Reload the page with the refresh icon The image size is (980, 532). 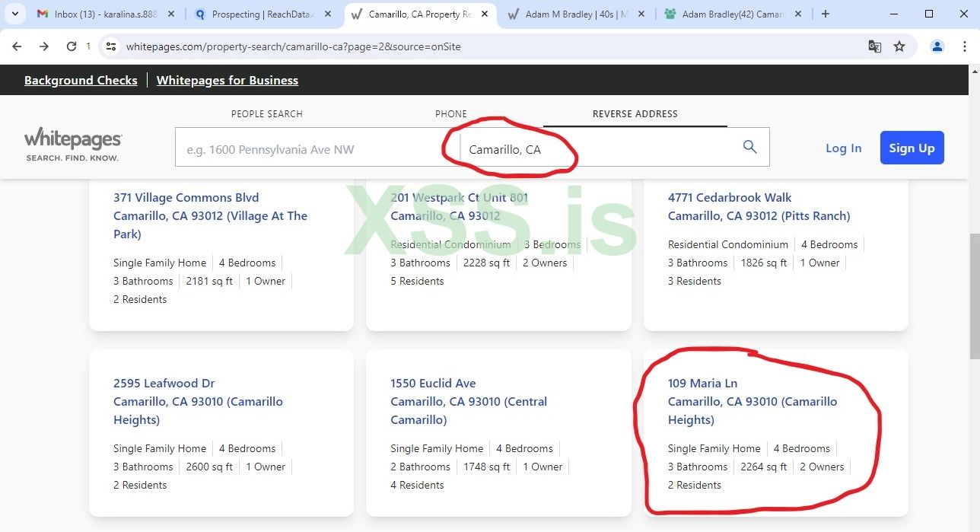(x=72, y=46)
